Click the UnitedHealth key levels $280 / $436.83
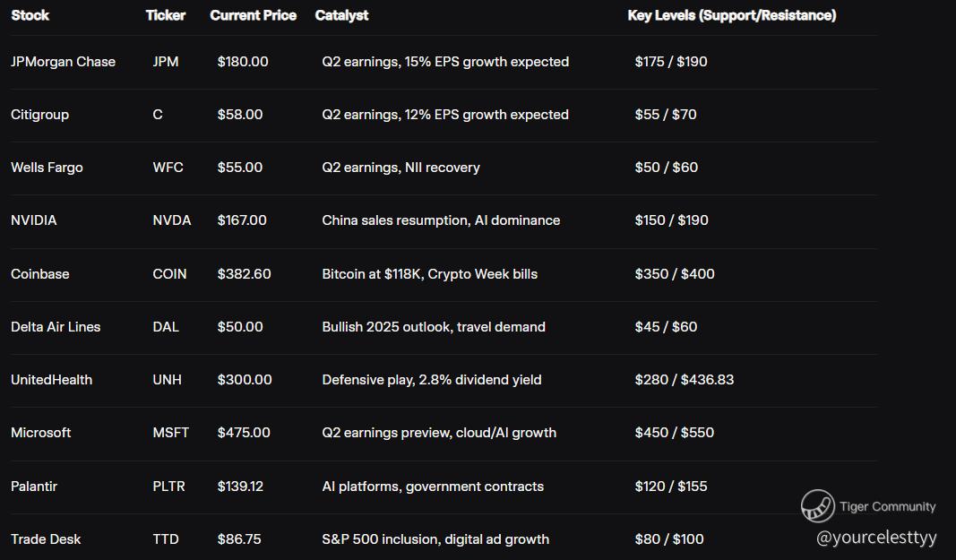 (685, 379)
